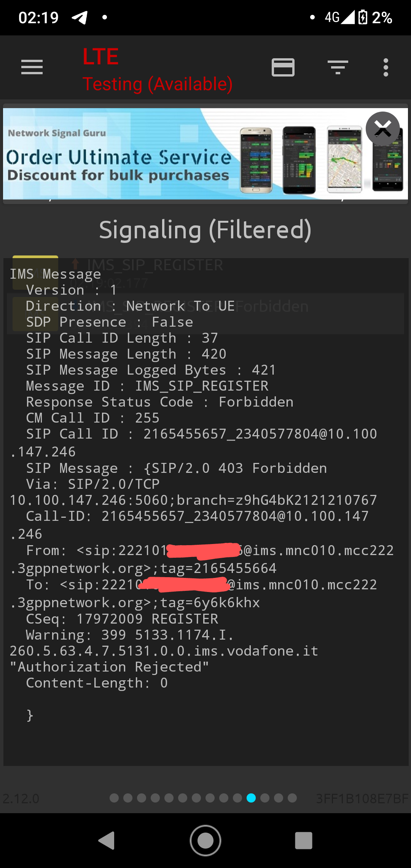Open the hamburger navigation menu
The width and height of the screenshot is (411, 868).
point(32,67)
